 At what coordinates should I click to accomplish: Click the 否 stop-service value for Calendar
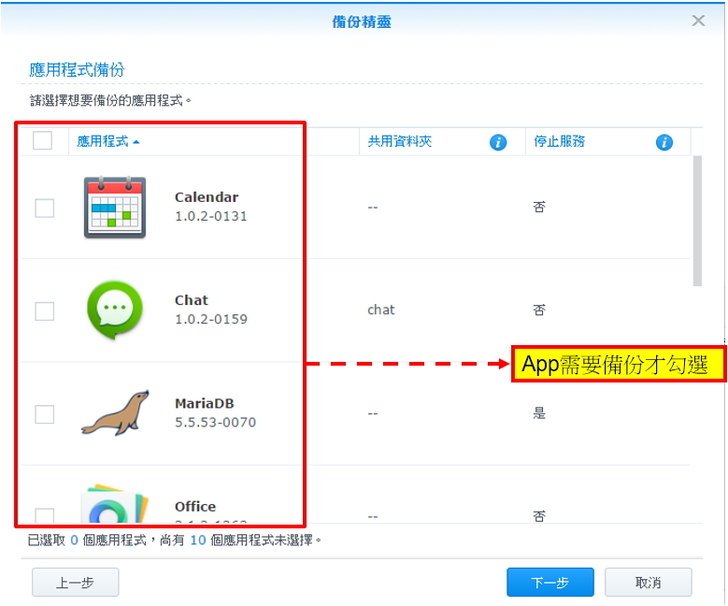[539, 207]
